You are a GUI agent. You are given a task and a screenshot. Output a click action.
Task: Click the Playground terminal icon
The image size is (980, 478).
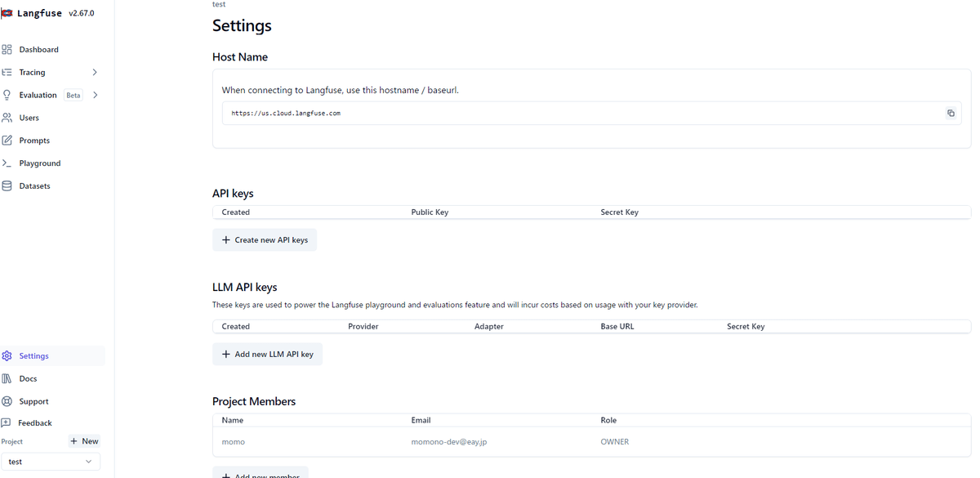pos(7,163)
